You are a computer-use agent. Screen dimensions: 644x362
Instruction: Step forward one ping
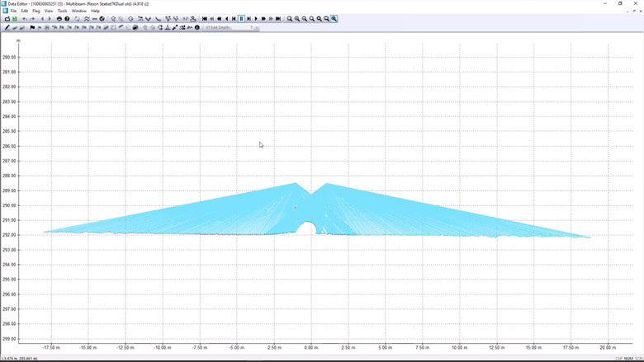[x=249, y=19]
